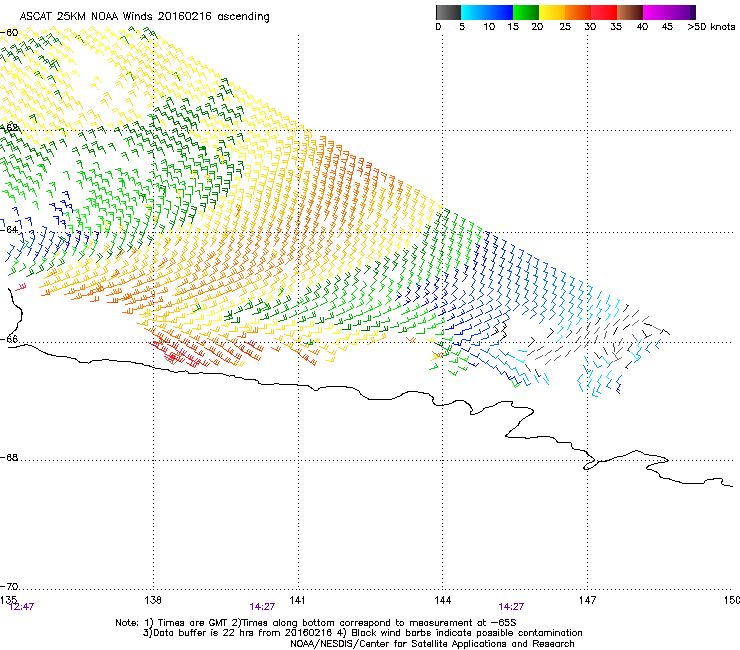740x650 pixels.
Task: Click the "-68" latitude label
Action: click(x=9, y=457)
